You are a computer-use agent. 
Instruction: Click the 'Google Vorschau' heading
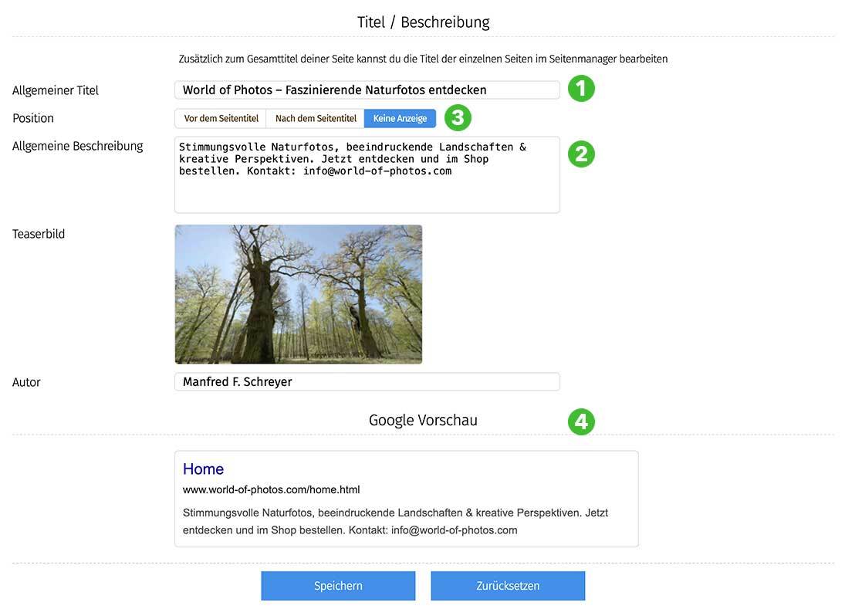[x=423, y=421]
